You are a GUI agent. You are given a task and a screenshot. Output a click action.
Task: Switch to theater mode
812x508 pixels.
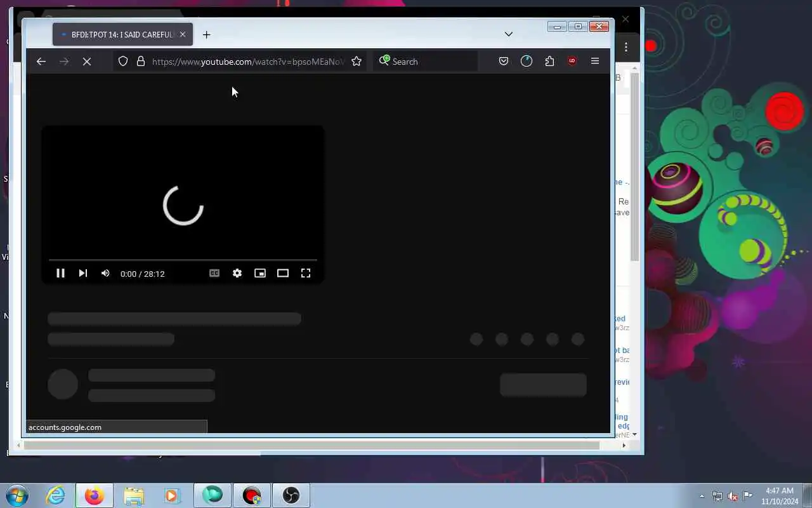click(283, 273)
